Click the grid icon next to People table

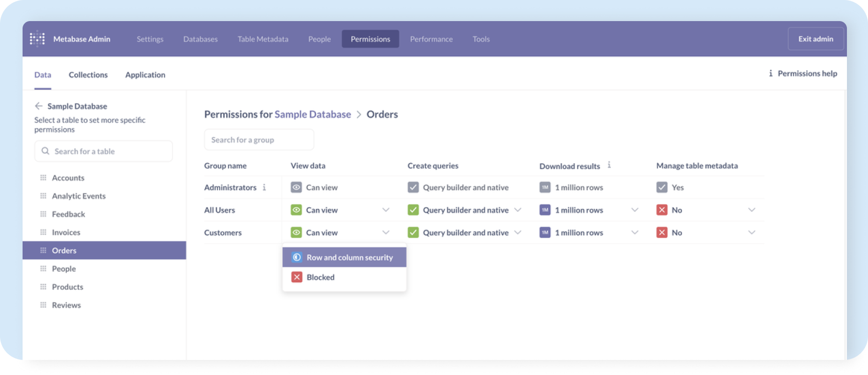(x=43, y=269)
